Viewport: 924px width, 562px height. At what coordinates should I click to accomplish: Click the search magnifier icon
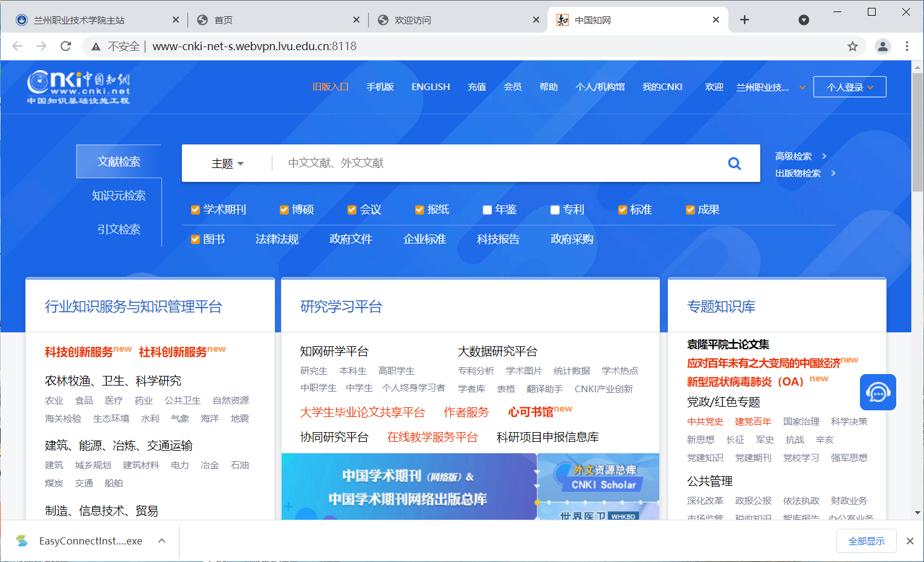pyautogui.click(x=734, y=163)
